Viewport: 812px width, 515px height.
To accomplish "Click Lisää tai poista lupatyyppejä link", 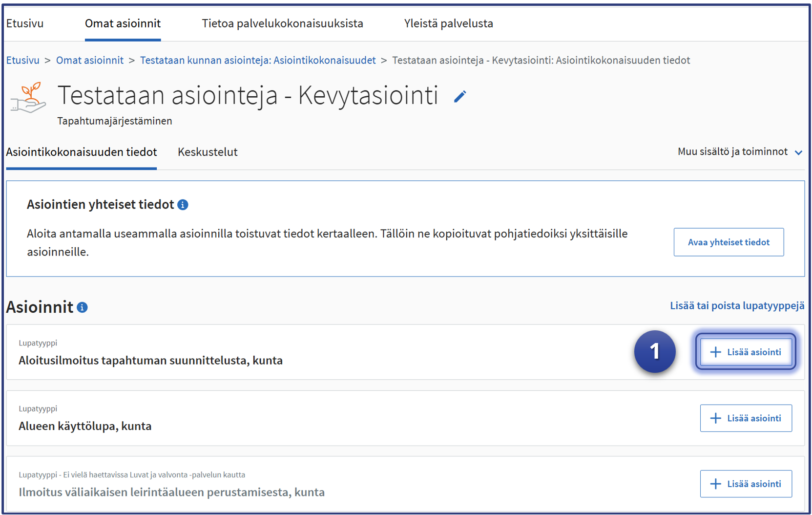I will [737, 306].
